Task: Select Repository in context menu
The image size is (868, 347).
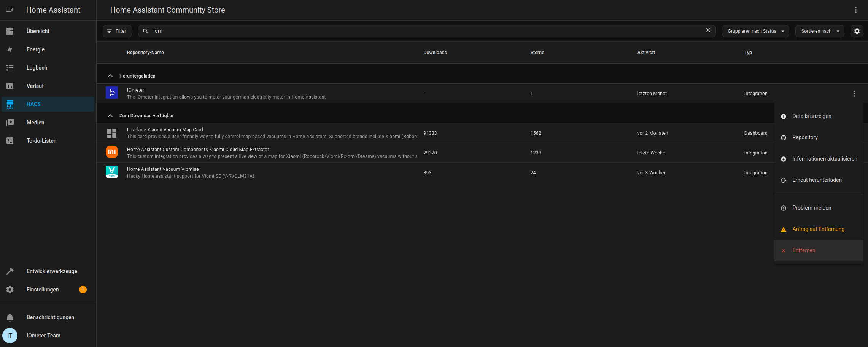Action: (819, 138)
